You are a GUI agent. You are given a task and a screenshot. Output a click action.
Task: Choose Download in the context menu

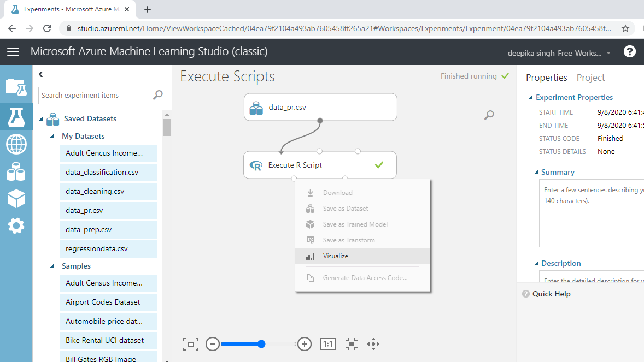tap(362, 193)
